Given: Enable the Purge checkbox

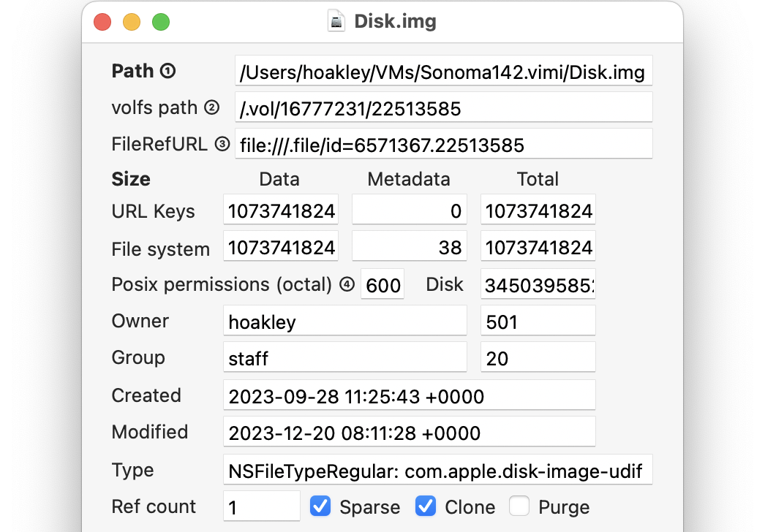Looking at the screenshot, I should point(519,506).
